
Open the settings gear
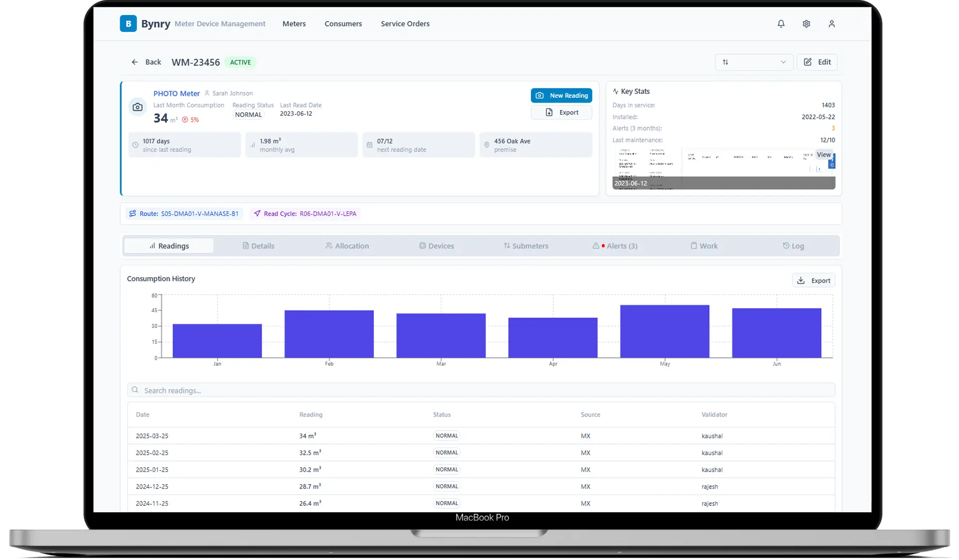pos(806,23)
